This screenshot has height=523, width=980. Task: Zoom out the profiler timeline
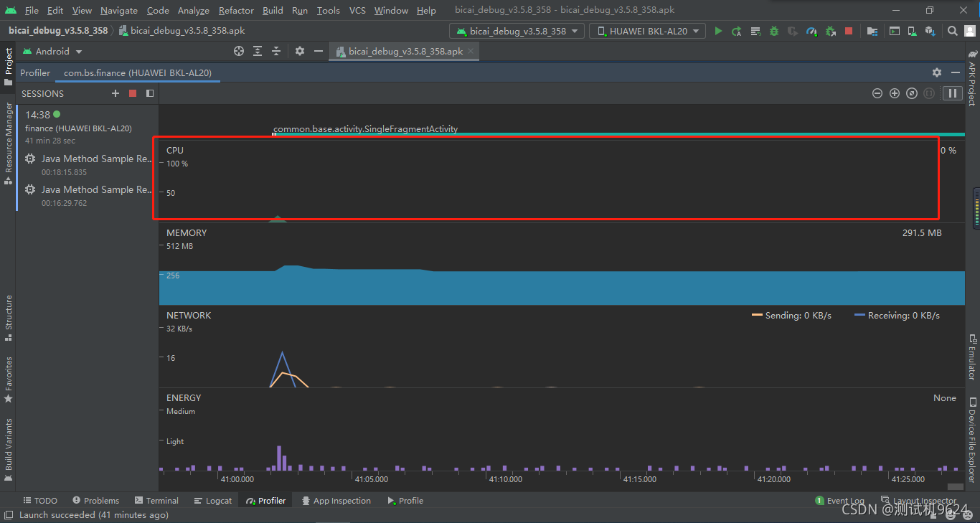tap(877, 93)
